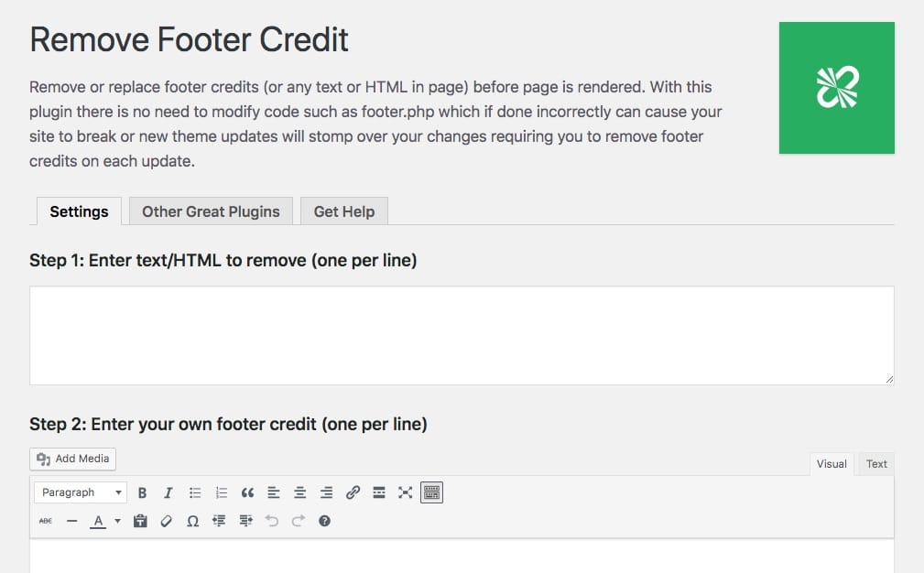This screenshot has height=573, width=924.
Task: Toggle the extra toolbar row
Action: [x=431, y=492]
